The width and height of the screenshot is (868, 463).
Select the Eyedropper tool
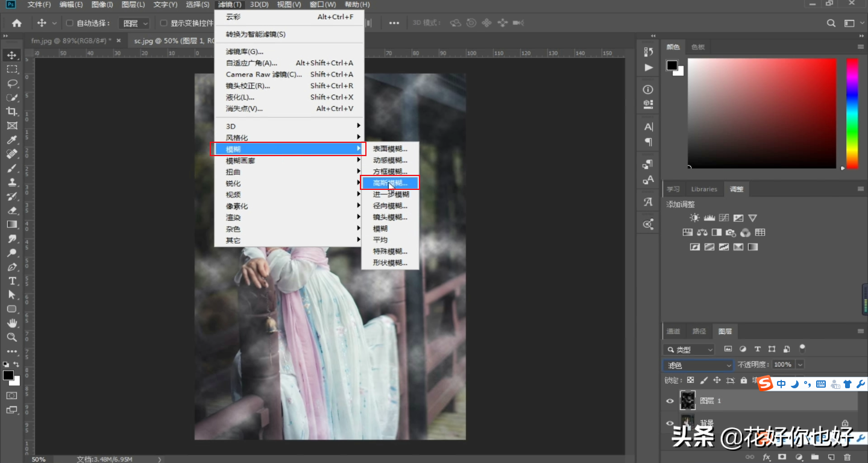coord(11,140)
